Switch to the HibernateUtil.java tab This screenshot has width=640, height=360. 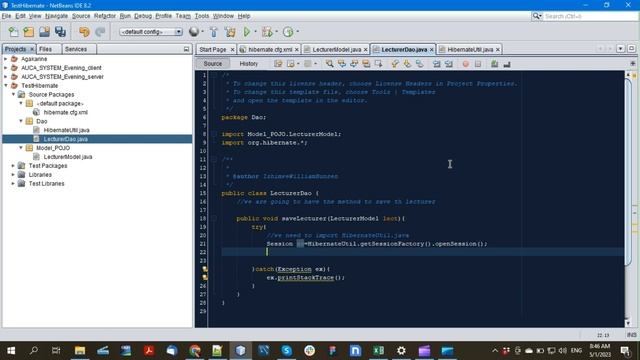tap(470, 49)
